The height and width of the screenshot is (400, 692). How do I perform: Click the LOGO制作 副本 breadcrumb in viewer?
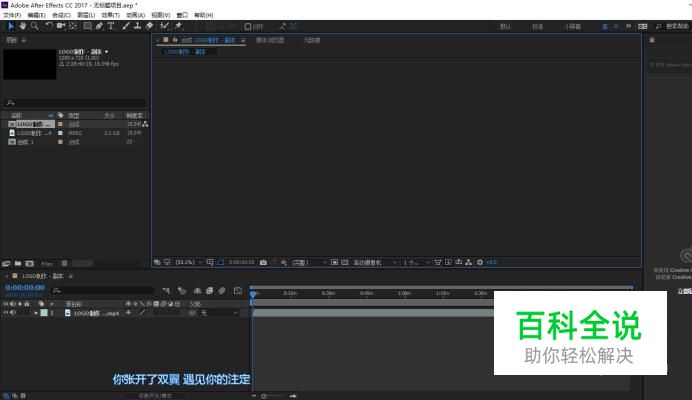coord(185,52)
